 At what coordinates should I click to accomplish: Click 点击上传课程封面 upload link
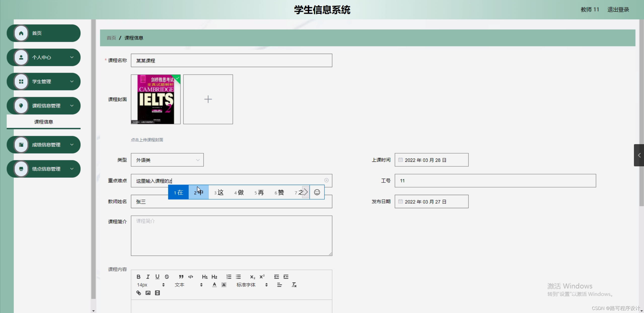[x=147, y=140]
